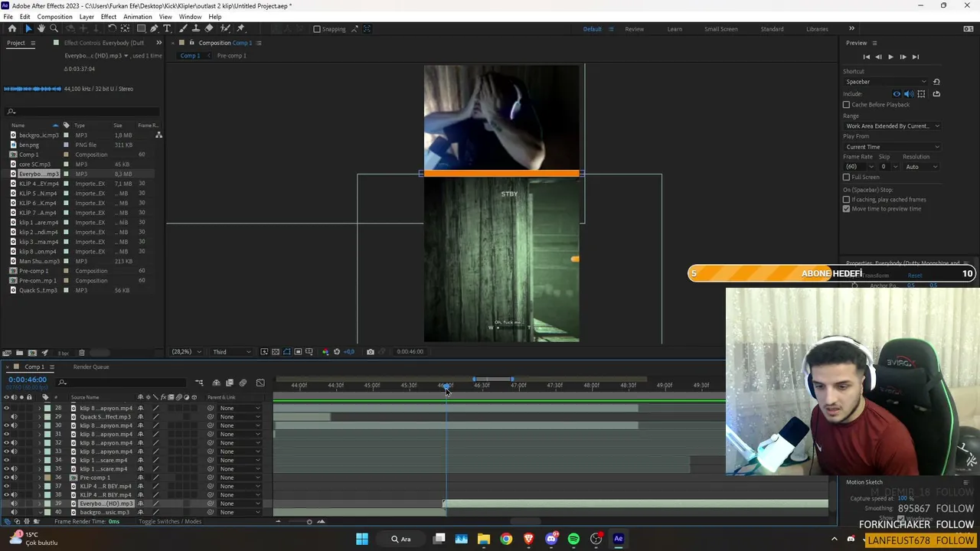Toggle Move time to preview time
This screenshot has width=980, height=551.
click(846, 209)
